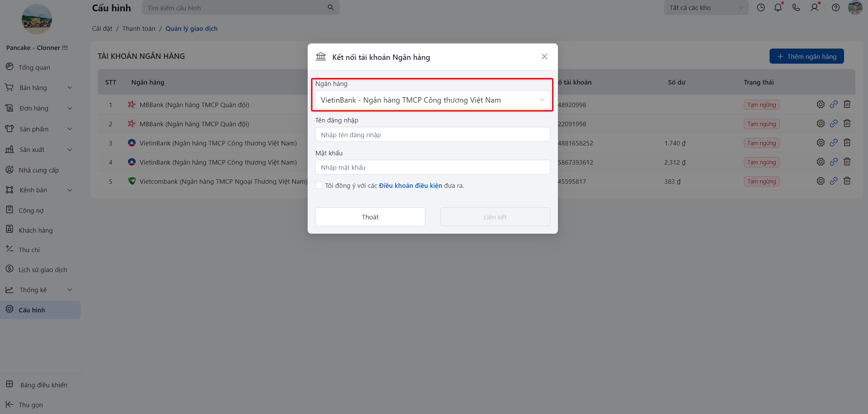Go to Khách hàng in sidebar
Screen dimensions: 868x414
(36, 230)
